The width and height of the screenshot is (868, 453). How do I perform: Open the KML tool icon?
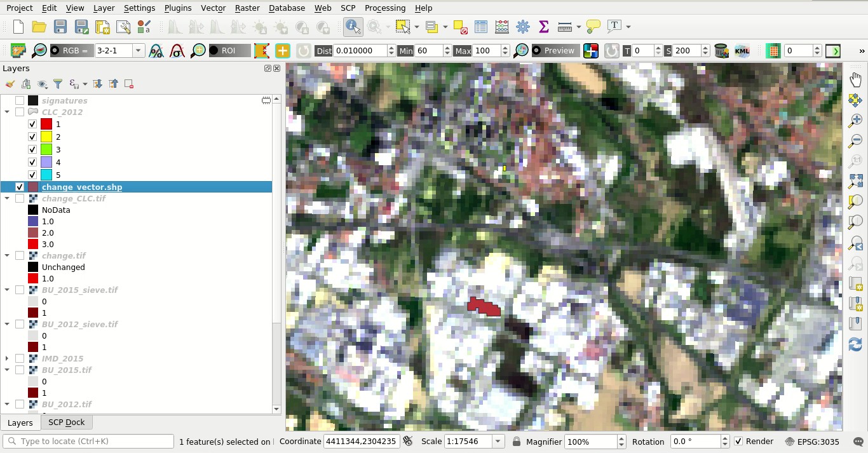(x=742, y=51)
